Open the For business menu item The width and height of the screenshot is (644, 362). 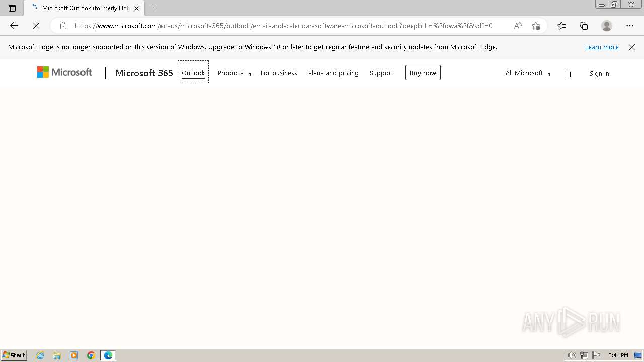[279, 73]
